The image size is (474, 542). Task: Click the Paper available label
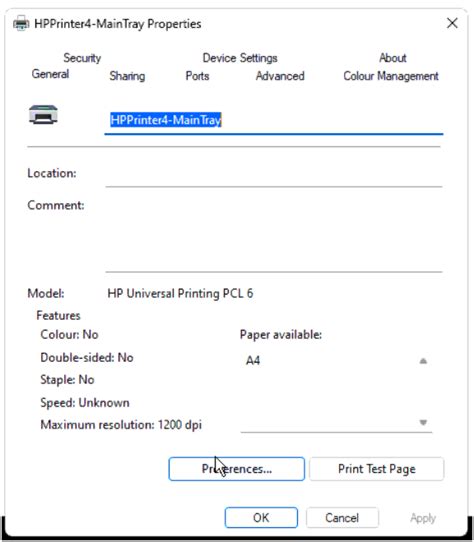click(x=281, y=335)
